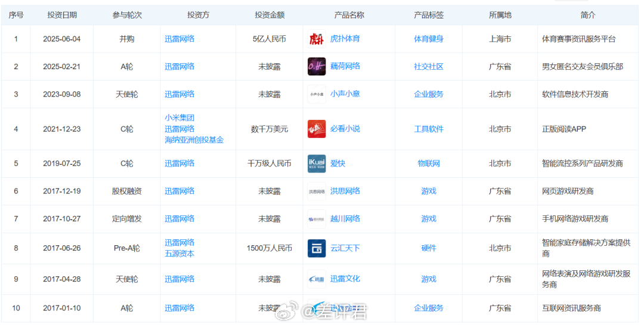Click the 简介 column header
644x327 pixels.
[588, 15]
